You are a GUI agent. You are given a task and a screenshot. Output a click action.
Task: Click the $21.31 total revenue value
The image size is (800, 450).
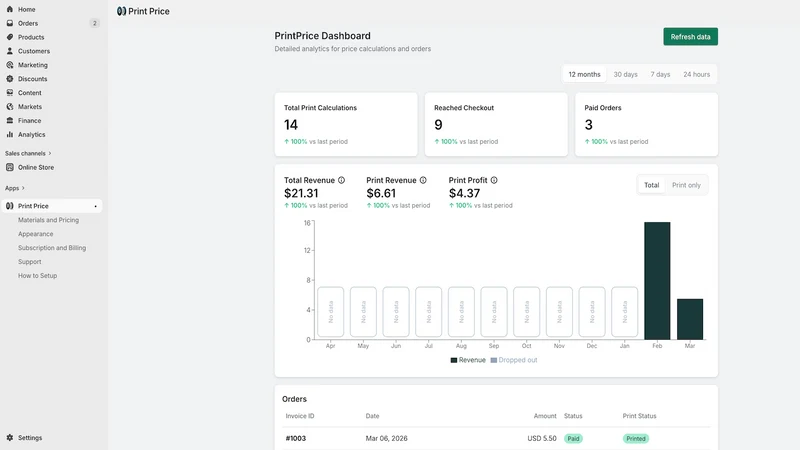301,193
